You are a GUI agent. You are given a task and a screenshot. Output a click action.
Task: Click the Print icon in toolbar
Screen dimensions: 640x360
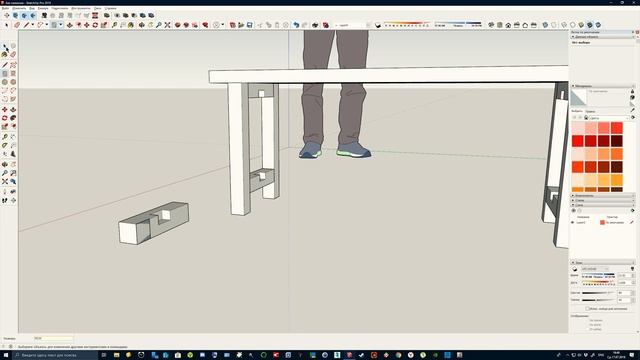click(x=315, y=25)
